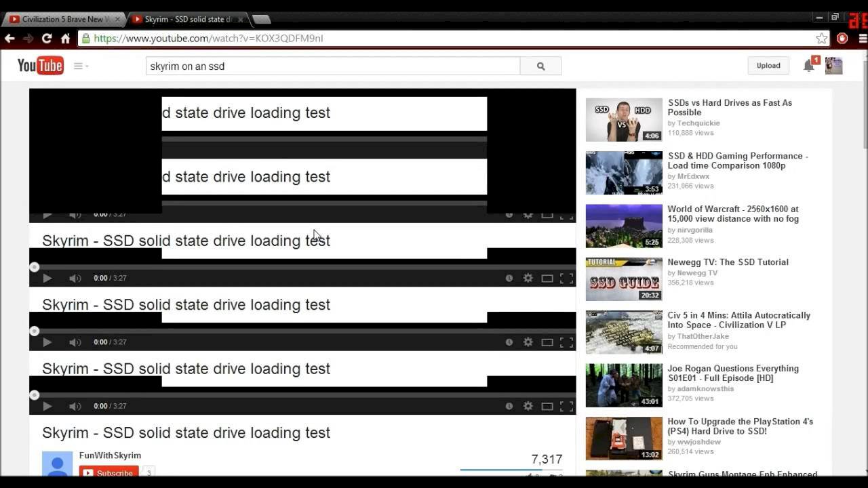Open the adamknowsthis channel name

(706, 389)
